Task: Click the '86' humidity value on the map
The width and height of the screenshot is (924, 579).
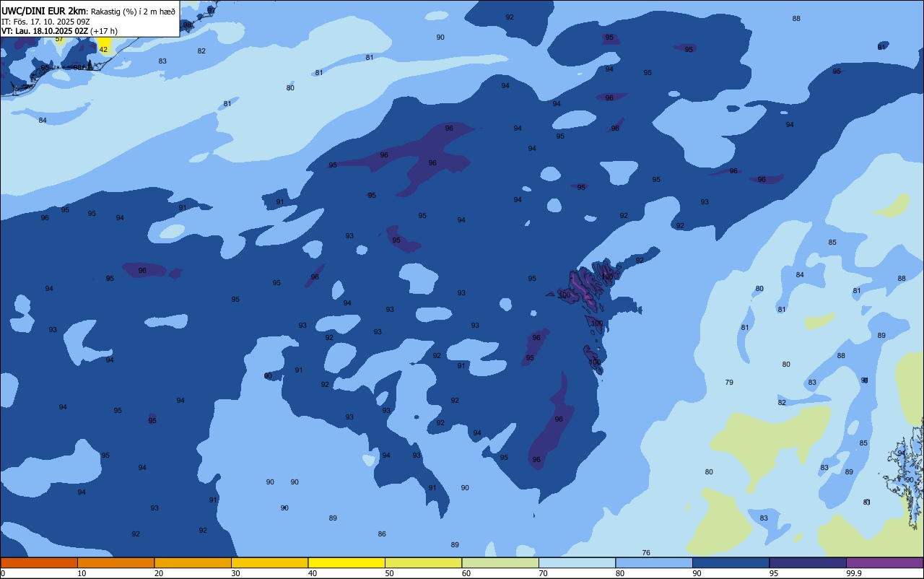Action: (382, 534)
